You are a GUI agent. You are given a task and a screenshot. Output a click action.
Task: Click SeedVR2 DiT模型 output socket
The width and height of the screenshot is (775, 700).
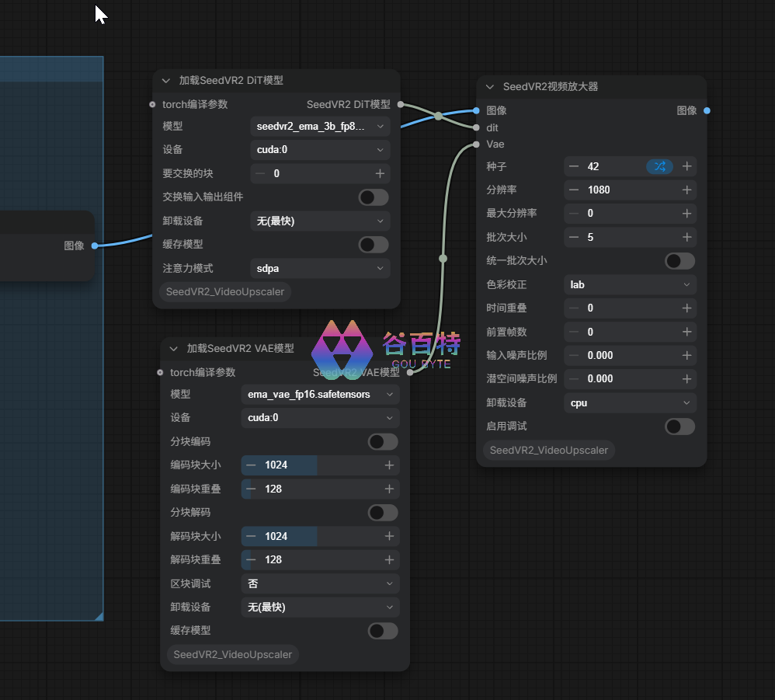coord(401,104)
